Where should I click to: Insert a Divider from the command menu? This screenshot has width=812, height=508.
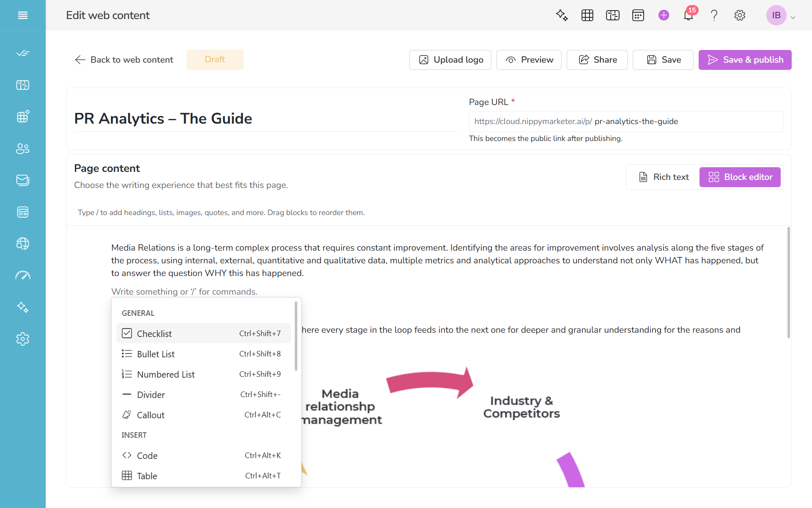click(204, 395)
